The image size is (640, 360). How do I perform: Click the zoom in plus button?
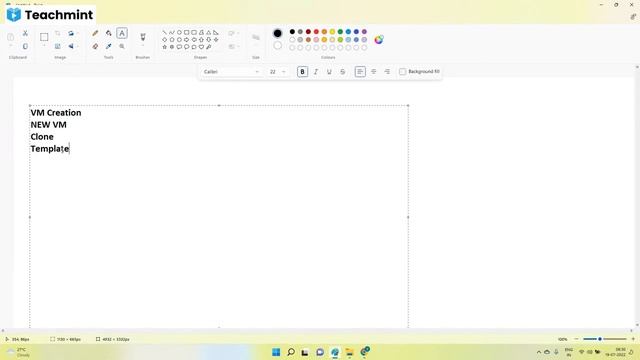[633, 339]
